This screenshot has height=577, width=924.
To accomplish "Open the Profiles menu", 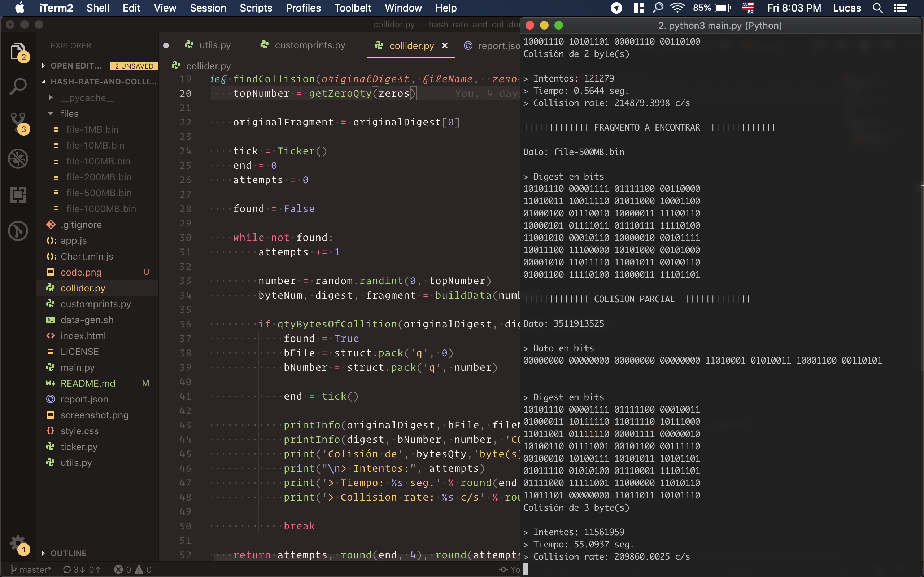I will tap(303, 8).
